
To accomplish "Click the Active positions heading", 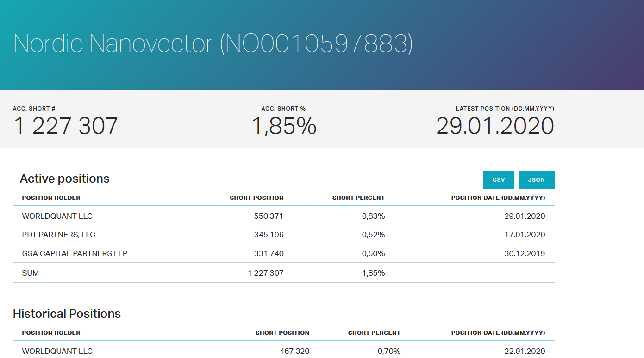I will 65,179.
